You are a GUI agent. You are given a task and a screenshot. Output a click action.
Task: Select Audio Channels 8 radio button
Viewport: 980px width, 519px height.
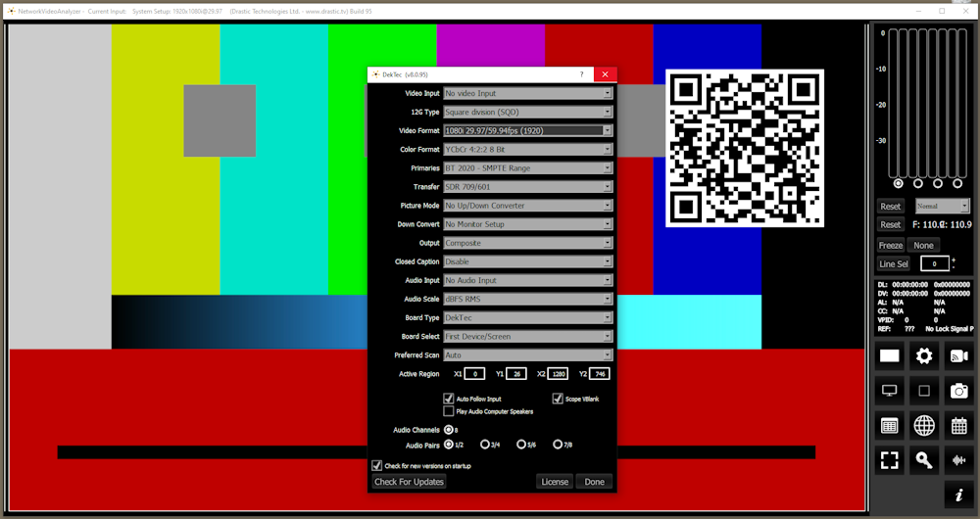[x=448, y=430]
